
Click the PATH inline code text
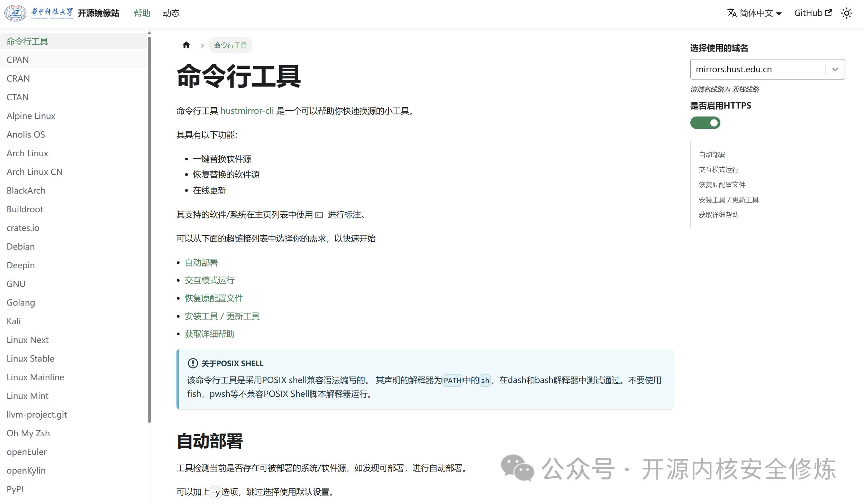point(452,380)
